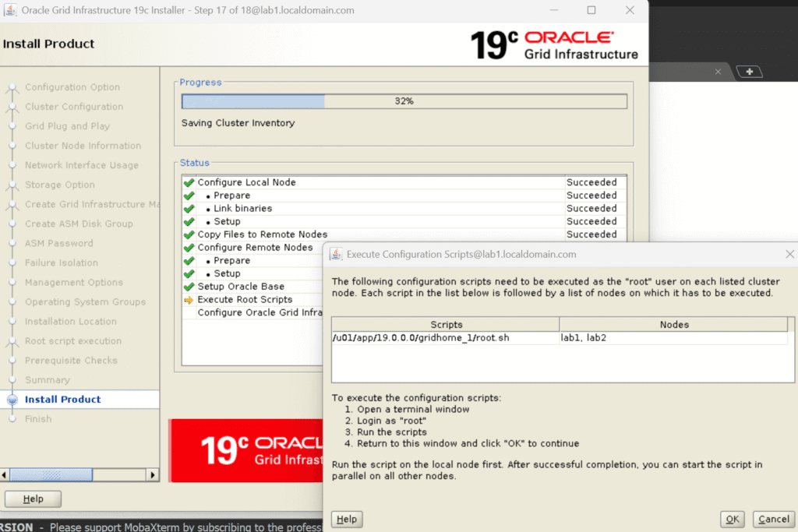Open Help in the Execute Configuration Scripts dialog
Viewport: 798px width, 532px height.
point(347,519)
